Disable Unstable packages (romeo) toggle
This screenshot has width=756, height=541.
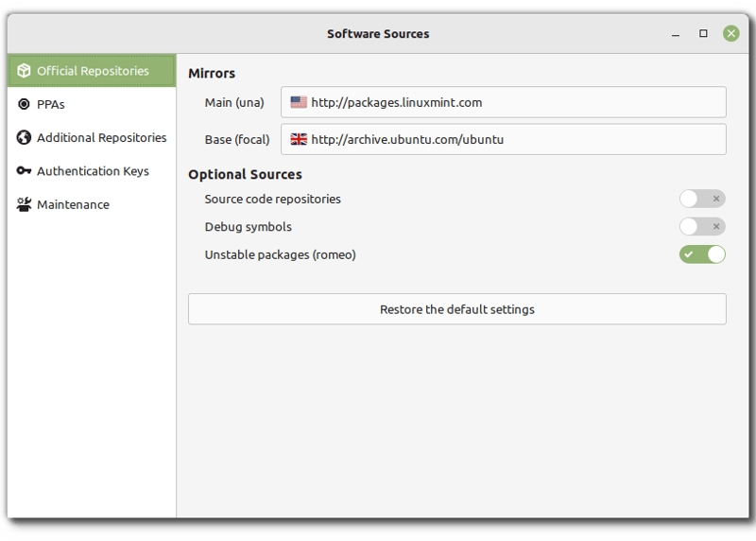point(702,254)
